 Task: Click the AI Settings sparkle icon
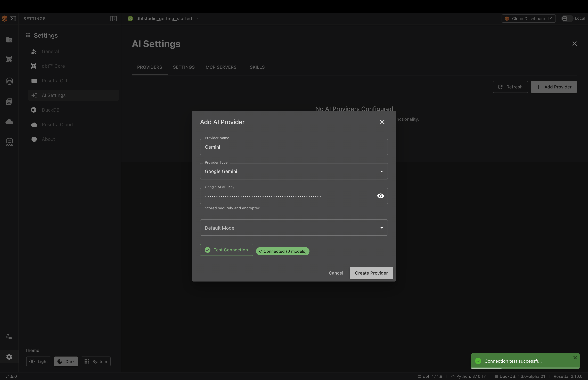click(x=34, y=95)
